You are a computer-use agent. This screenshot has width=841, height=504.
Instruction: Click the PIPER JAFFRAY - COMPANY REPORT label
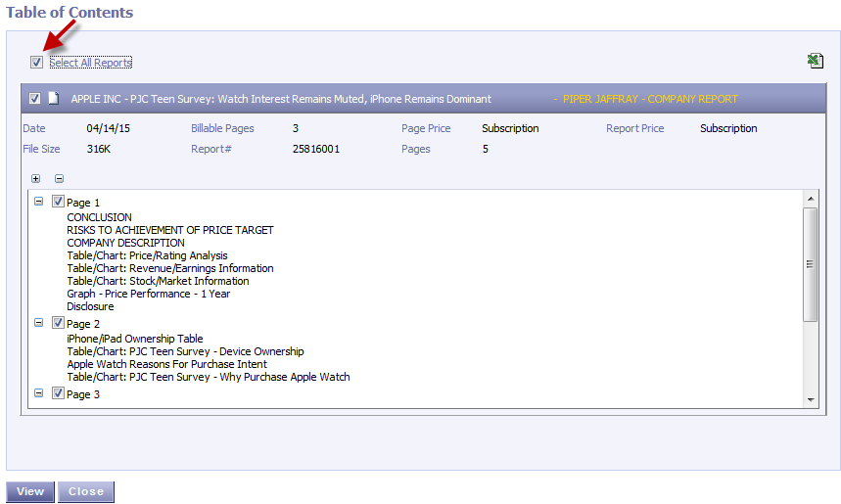650,99
